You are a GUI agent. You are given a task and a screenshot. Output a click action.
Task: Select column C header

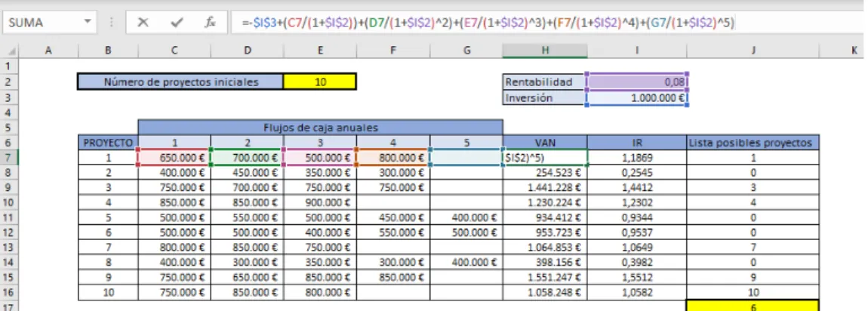(174, 51)
